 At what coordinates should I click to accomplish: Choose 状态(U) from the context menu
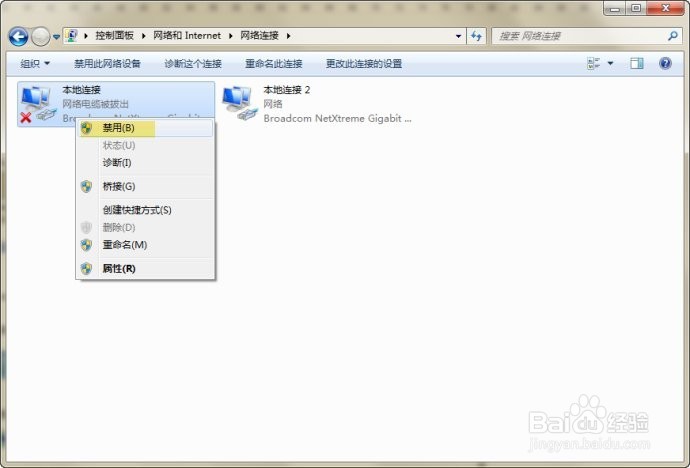click(x=146, y=145)
